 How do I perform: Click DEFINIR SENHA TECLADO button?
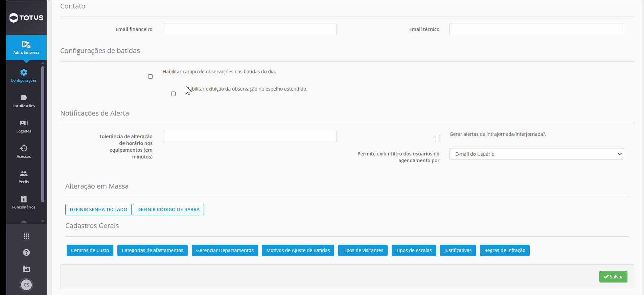coord(98,210)
